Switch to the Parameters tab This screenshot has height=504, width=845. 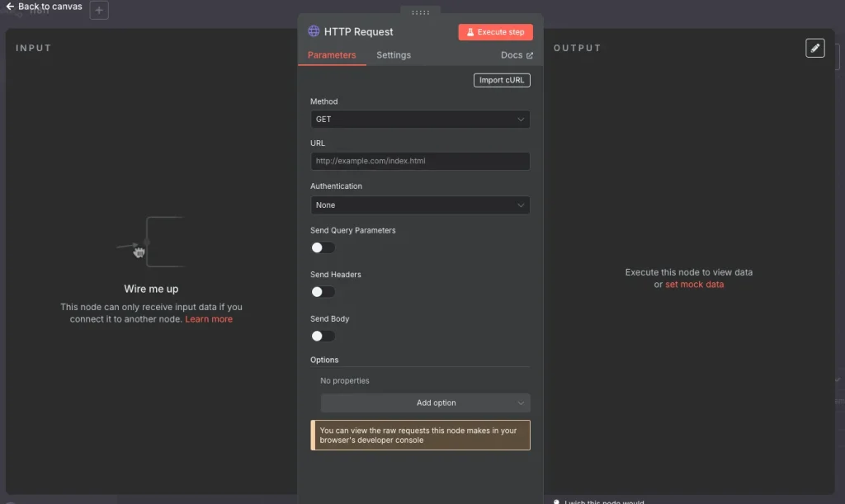(x=332, y=55)
